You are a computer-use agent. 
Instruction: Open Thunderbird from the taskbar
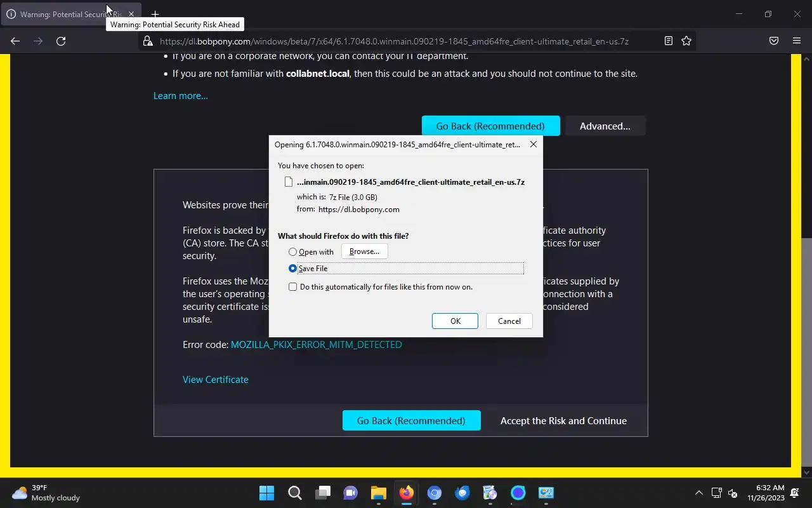point(462,493)
